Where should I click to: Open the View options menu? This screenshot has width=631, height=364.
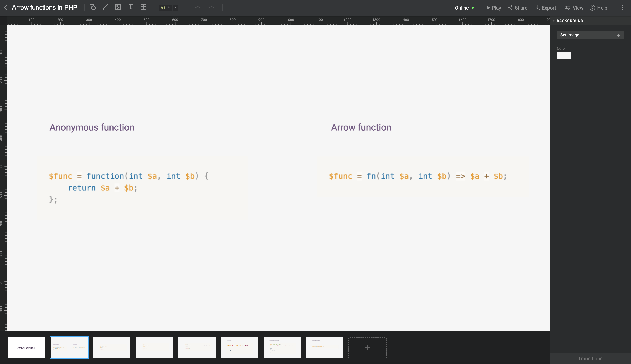574,8
